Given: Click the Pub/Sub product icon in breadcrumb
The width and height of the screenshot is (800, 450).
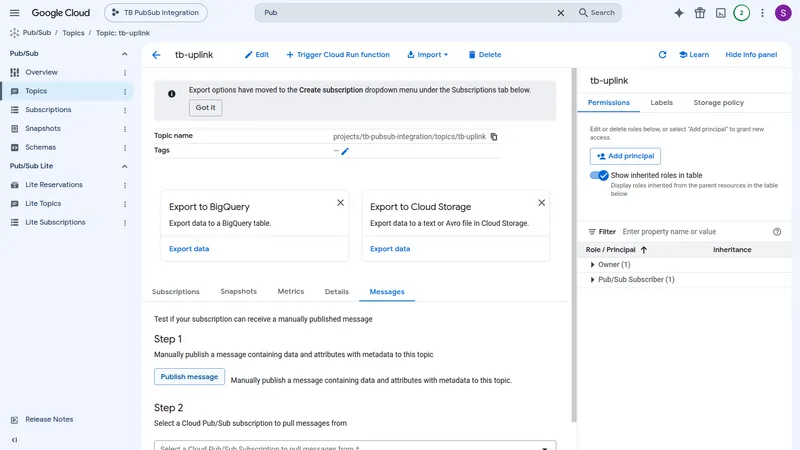Looking at the screenshot, I should point(14,33).
